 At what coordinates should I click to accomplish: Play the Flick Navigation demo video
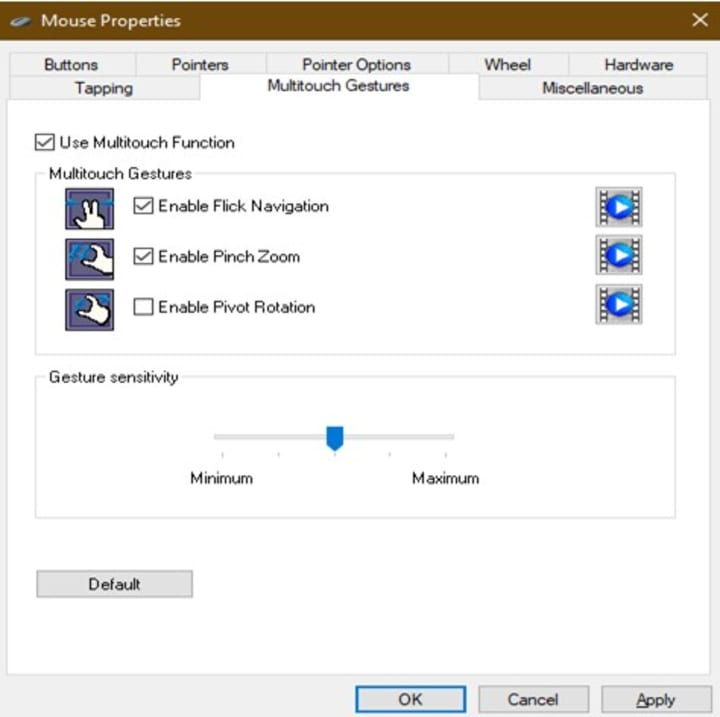(x=619, y=207)
